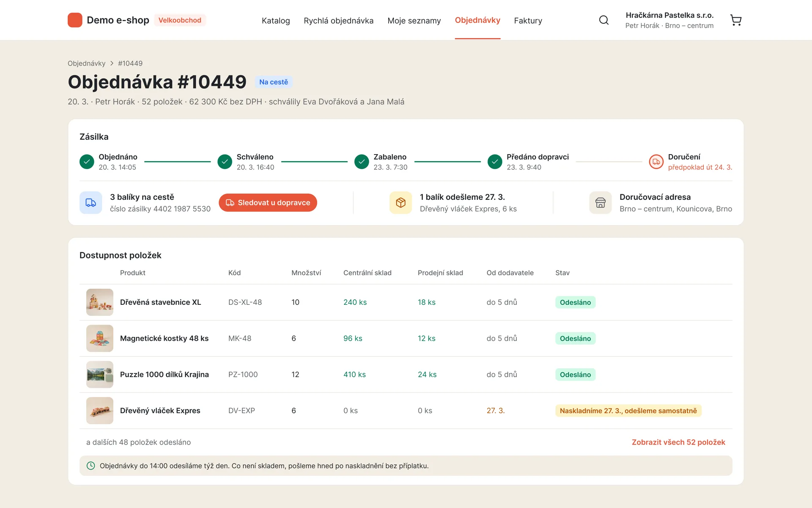Open the Dřevěná stavebnice XL thumbnail
Viewport: 812px width, 508px height.
click(x=100, y=302)
